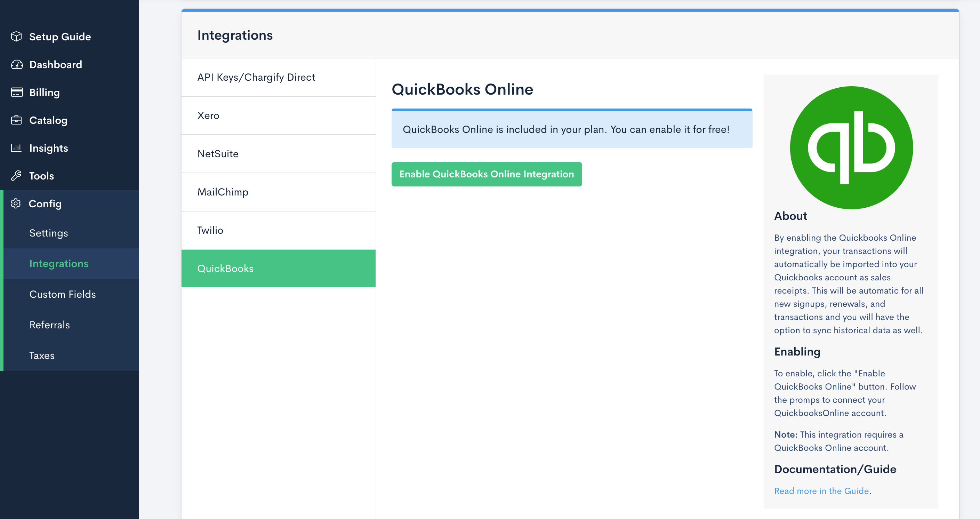Click the Billing credit card icon

coord(16,92)
